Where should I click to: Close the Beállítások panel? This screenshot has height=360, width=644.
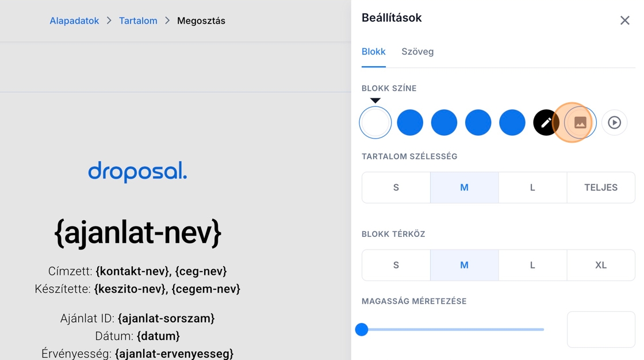tap(624, 21)
